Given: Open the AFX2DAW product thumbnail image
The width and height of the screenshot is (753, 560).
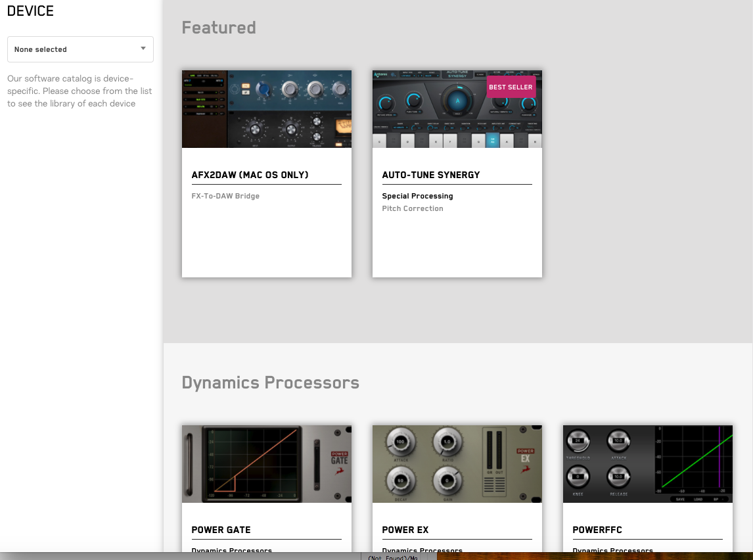Looking at the screenshot, I should point(267,109).
